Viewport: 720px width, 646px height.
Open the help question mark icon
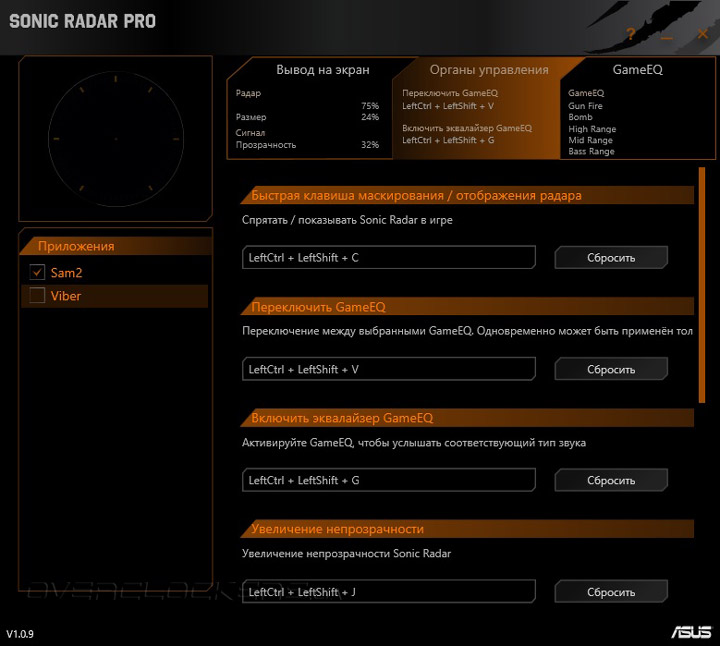pyautogui.click(x=630, y=34)
